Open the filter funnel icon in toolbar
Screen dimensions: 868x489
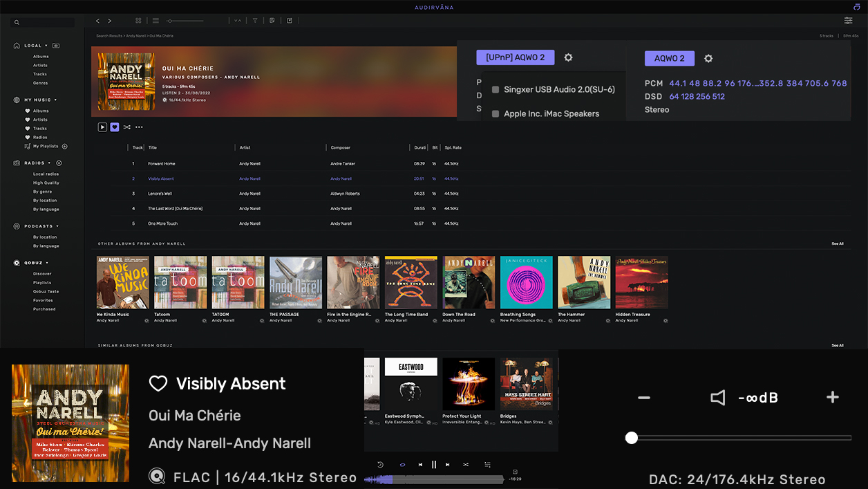click(255, 21)
